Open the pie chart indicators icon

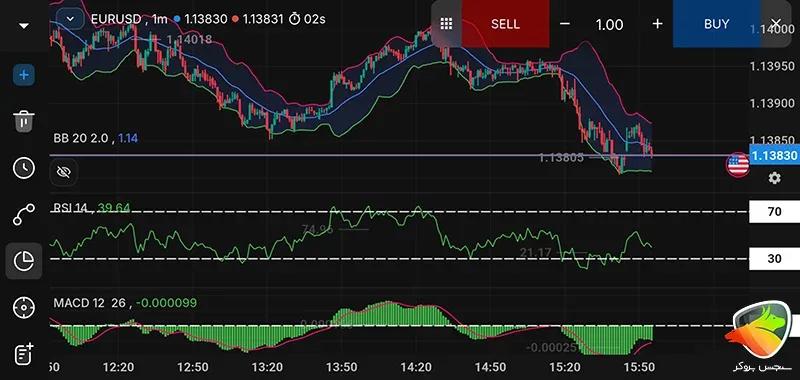point(23,261)
